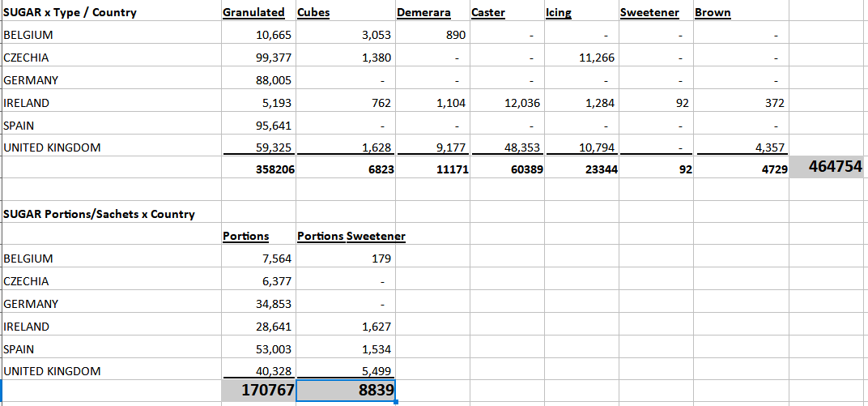This screenshot has width=868, height=406.
Task: Select Spain's Granulated value 95,641
Action: (x=273, y=126)
